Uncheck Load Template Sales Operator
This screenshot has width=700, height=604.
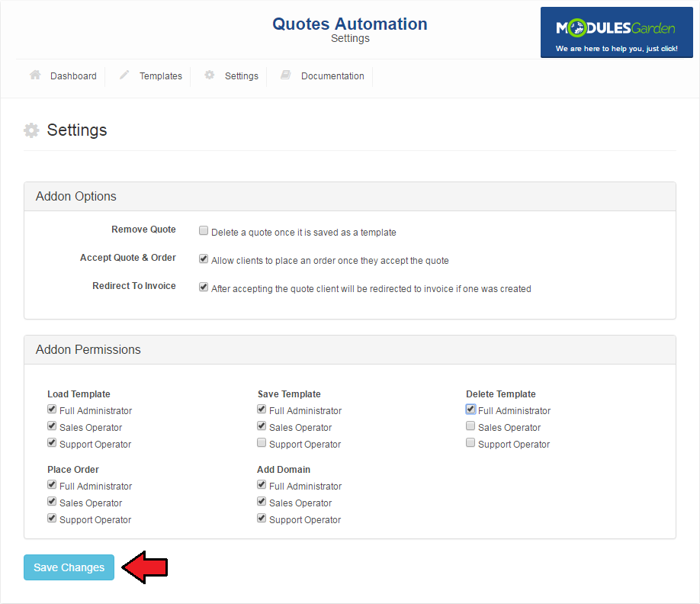tap(52, 426)
